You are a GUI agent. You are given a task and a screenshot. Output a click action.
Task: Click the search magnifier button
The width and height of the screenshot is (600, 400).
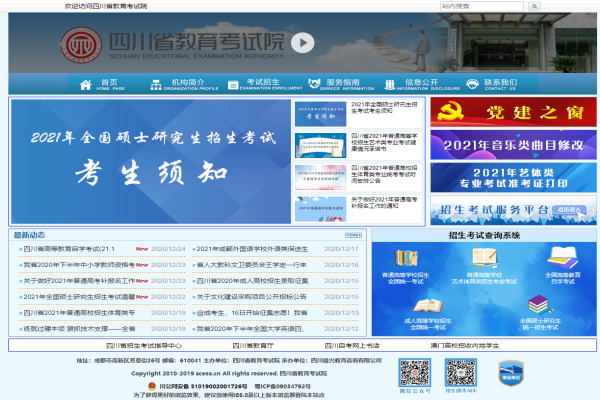534,6
